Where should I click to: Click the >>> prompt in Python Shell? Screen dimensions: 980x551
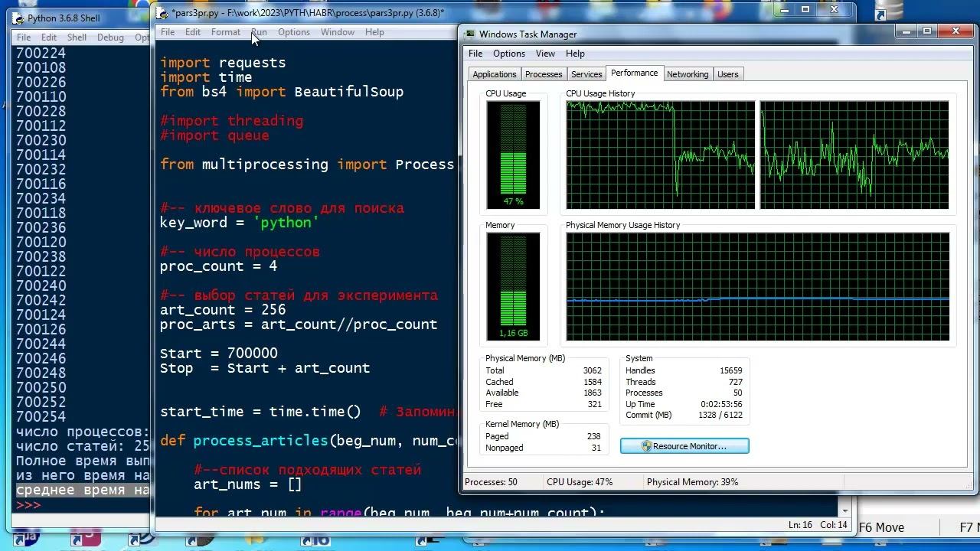(28, 505)
